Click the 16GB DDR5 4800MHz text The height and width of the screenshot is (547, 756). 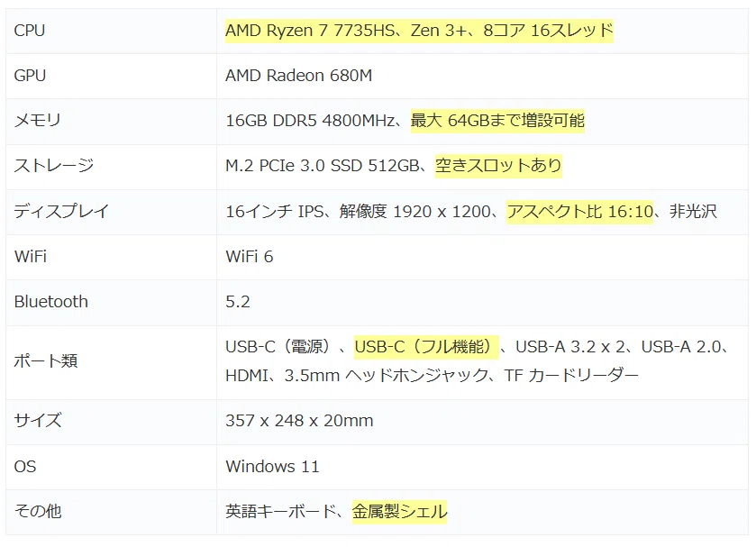click(310, 120)
